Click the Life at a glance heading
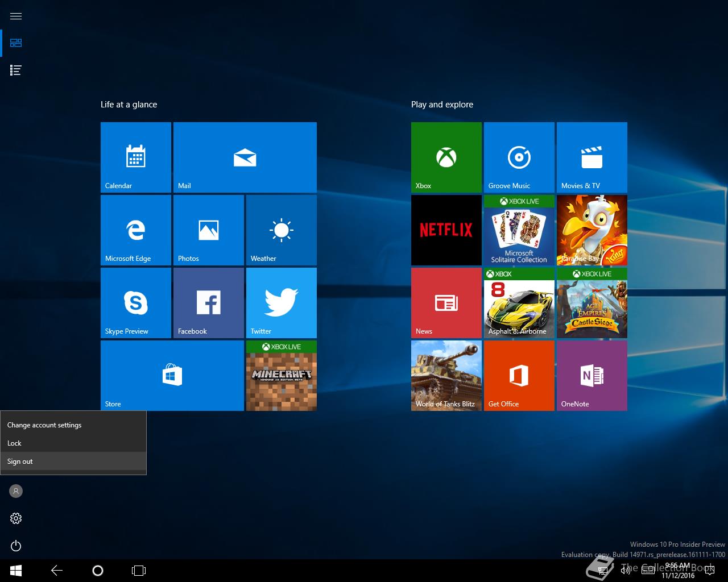 click(129, 105)
